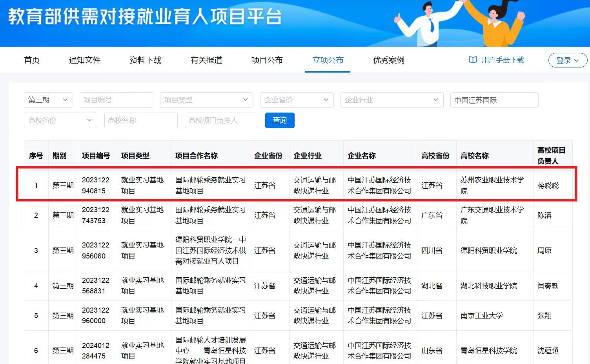Click 广东省 in the 高校省份 column
This screenshot has height=364, width=590.
tap(432, 215)
